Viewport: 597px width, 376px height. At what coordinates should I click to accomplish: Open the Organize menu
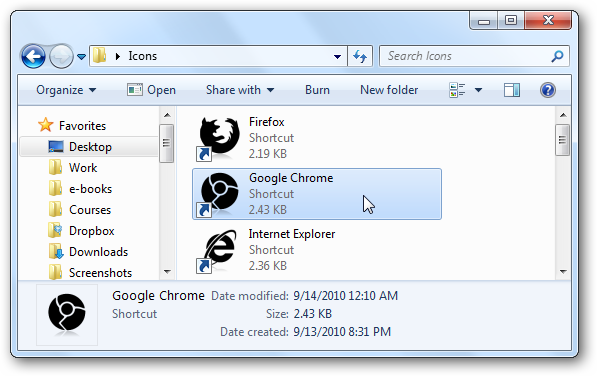66,90
